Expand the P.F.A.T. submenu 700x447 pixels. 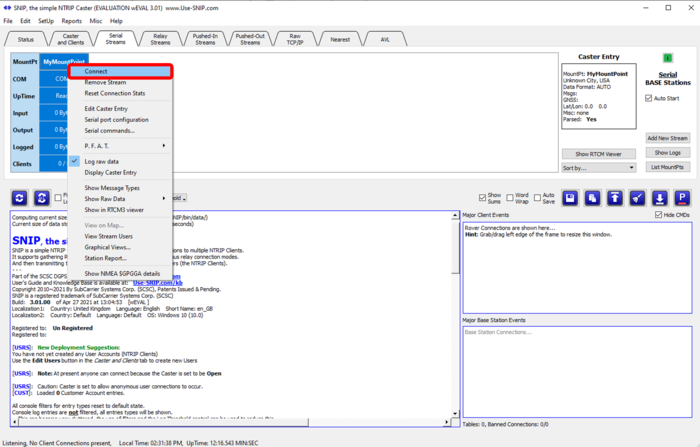120,146
